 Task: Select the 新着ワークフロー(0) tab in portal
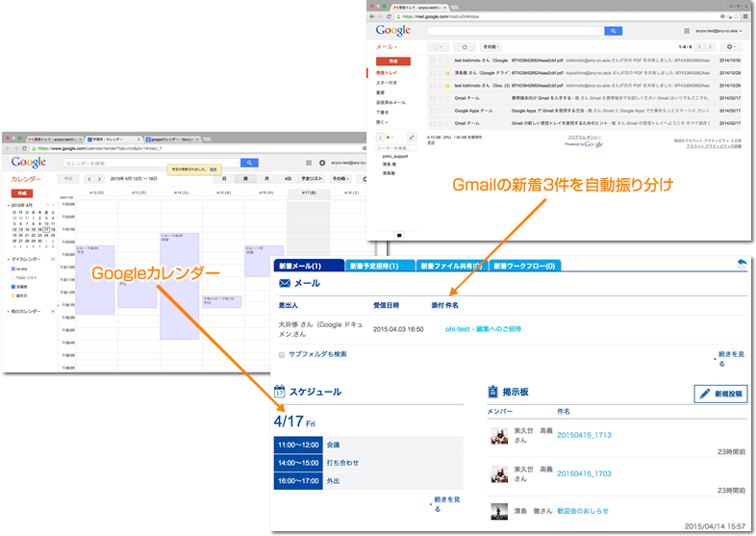click(524, 266)
